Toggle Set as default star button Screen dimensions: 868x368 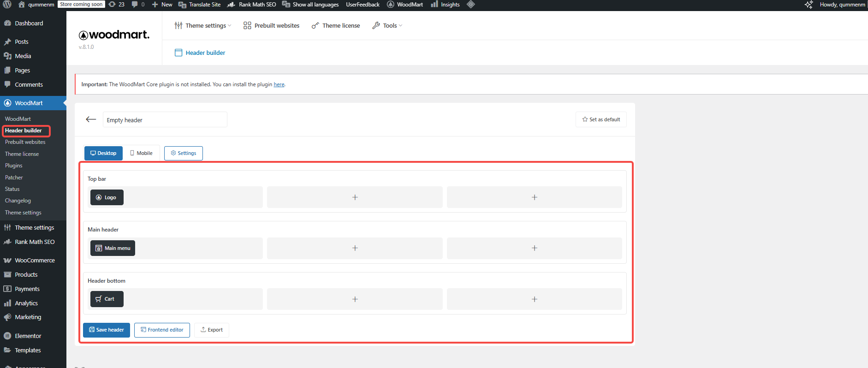coord(601,119)
